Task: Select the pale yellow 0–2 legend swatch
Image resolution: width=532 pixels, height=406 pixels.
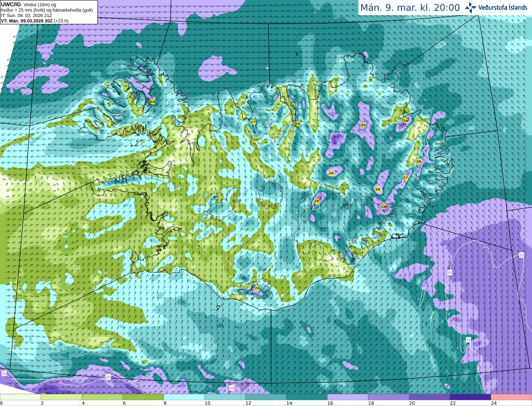Action: [x=20, y=397]
